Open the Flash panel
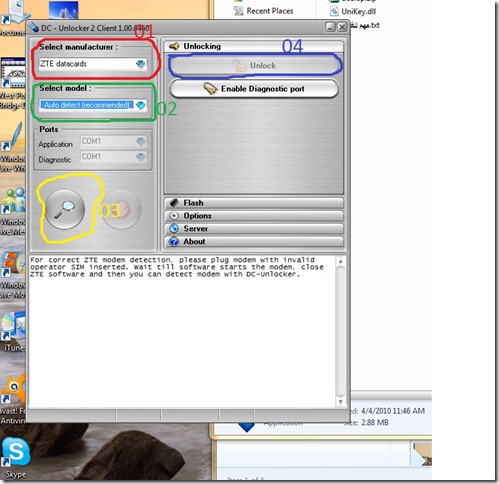The height and width of the screenshot is (484, 499). tap(254, 203)
